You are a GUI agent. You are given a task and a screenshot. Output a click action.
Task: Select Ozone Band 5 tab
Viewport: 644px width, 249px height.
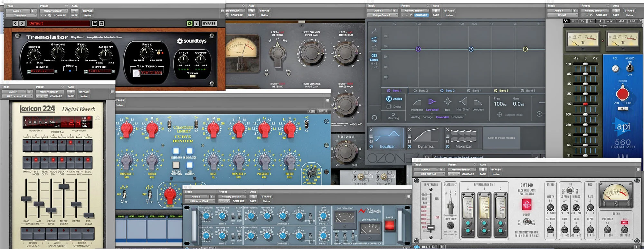pos(501,91)
